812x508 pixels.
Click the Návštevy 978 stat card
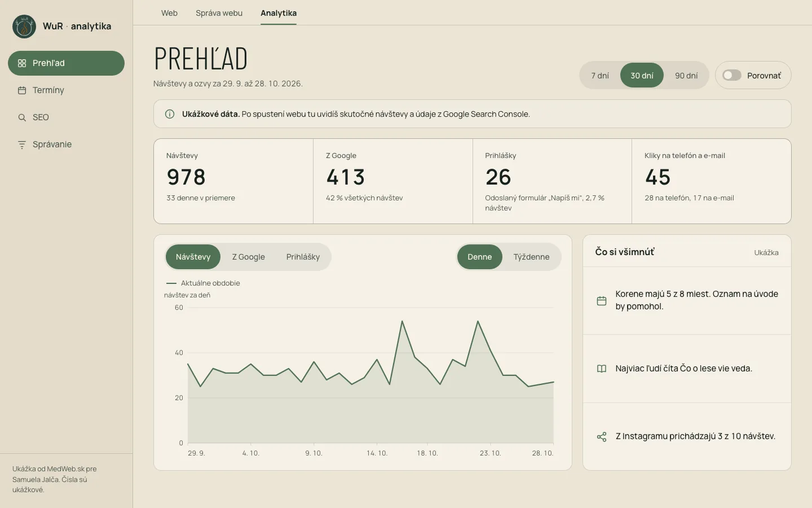(233, 181)
